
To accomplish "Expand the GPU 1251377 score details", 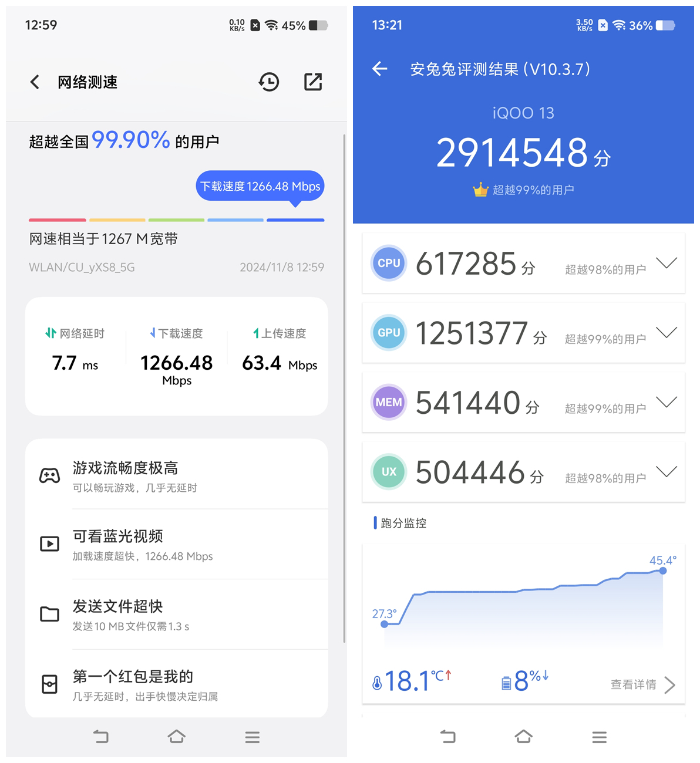I will coord(667,333).
